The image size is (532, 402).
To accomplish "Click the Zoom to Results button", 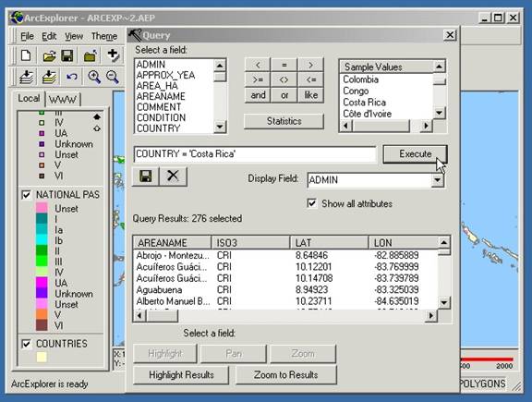I will tap(286, 375).
